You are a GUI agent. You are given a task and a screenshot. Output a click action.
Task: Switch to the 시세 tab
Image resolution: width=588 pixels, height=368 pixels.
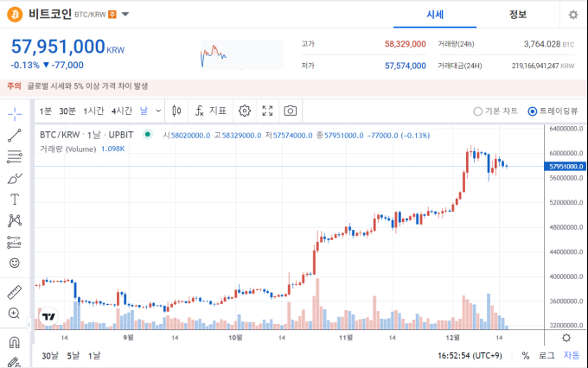pos(435,15)
